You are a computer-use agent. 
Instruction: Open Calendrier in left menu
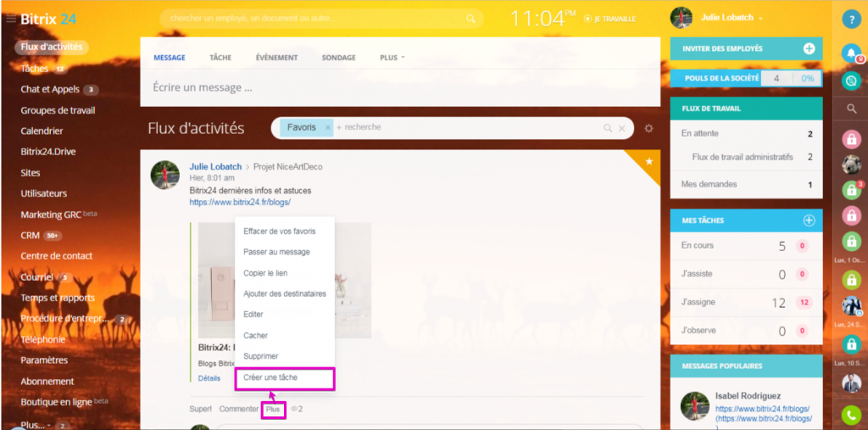[42, 131]
